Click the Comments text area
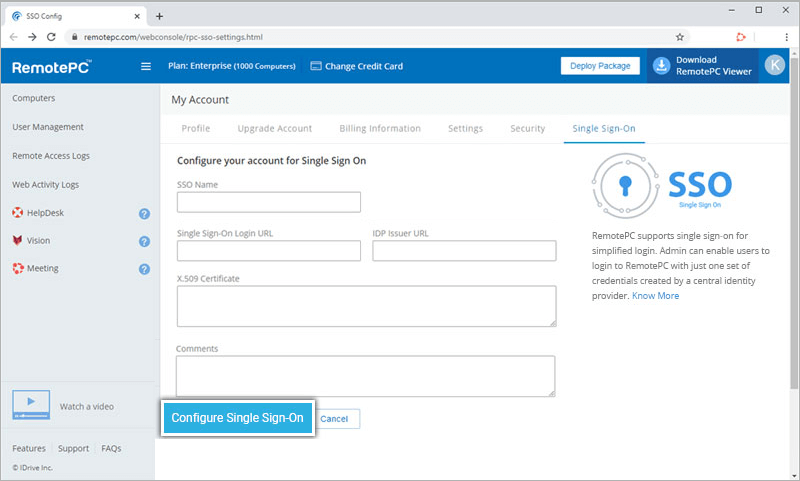This screenshot has height=481, width=800. [x=366, y=376]
